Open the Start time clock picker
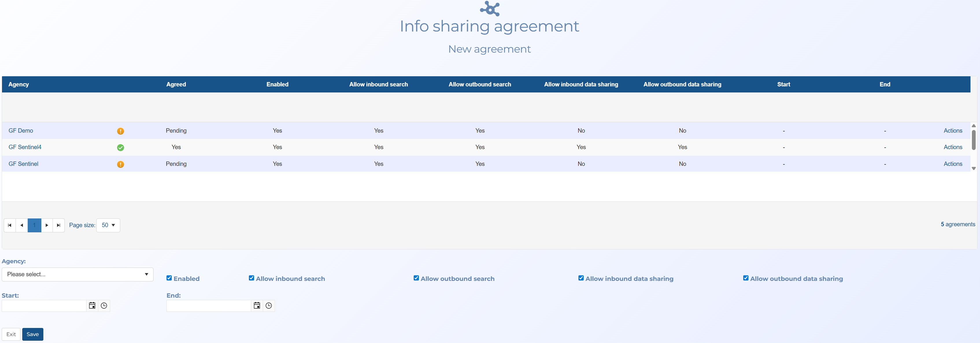 pyautogui.click(x=104, y=306)
